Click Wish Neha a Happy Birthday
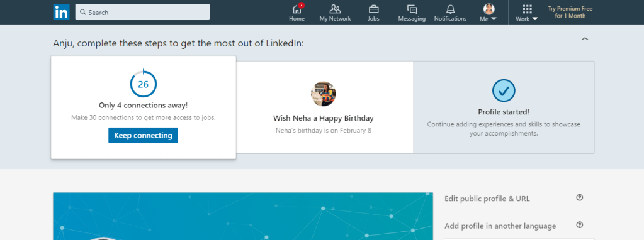Image resolution: width=644 pixels, height=240 pixels. pyautogui.click(x=323, y=118)
